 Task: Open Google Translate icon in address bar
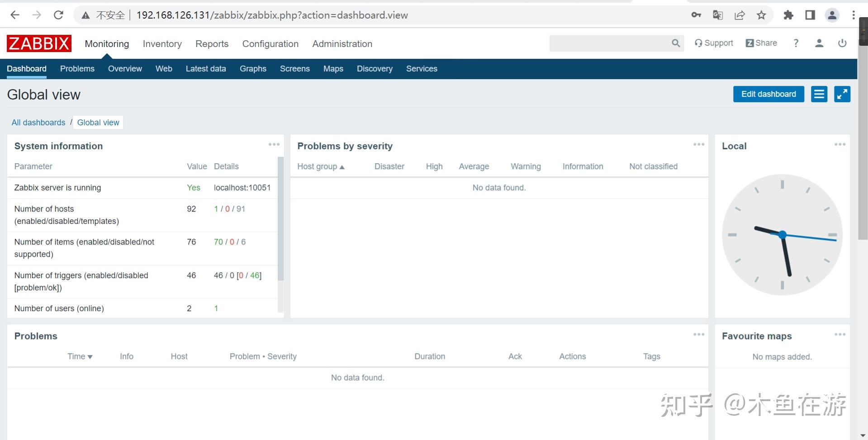coord(717,14)
